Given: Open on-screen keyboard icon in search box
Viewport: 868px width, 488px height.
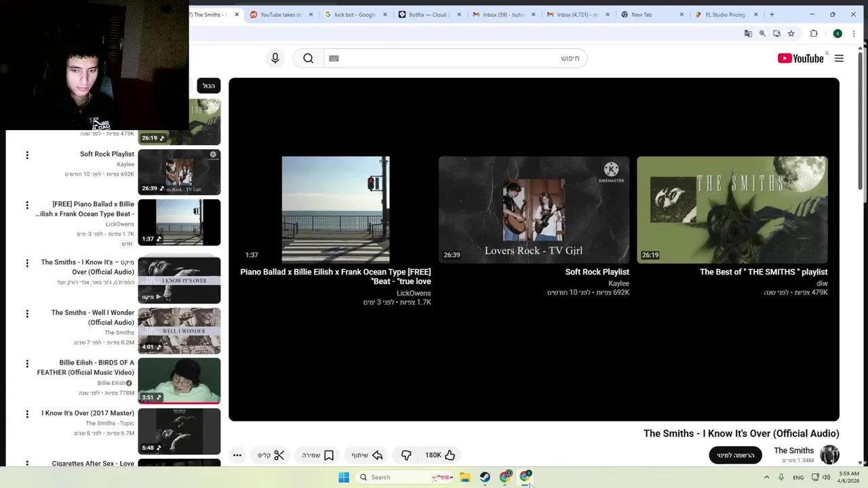Looking at the screenshot, I should pyautogui.click(x=334, y=58).
